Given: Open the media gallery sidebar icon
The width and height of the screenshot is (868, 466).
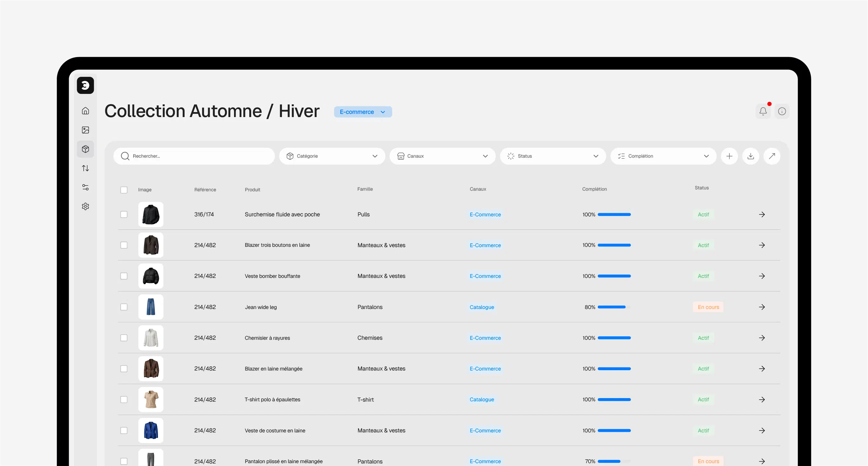Looking at the screenshot, I should pos(86,130).
